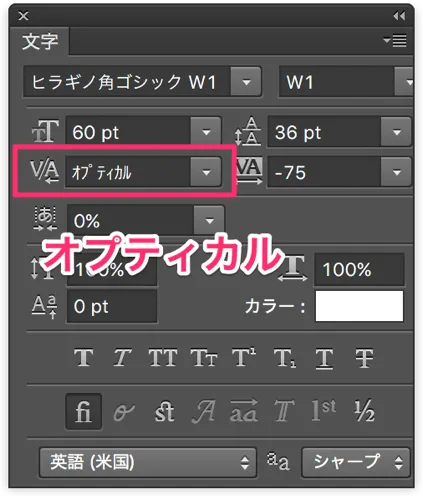Click the discretionary ligatures st icon
Viewport: 423px width, 500px height.
coord(164,411)
